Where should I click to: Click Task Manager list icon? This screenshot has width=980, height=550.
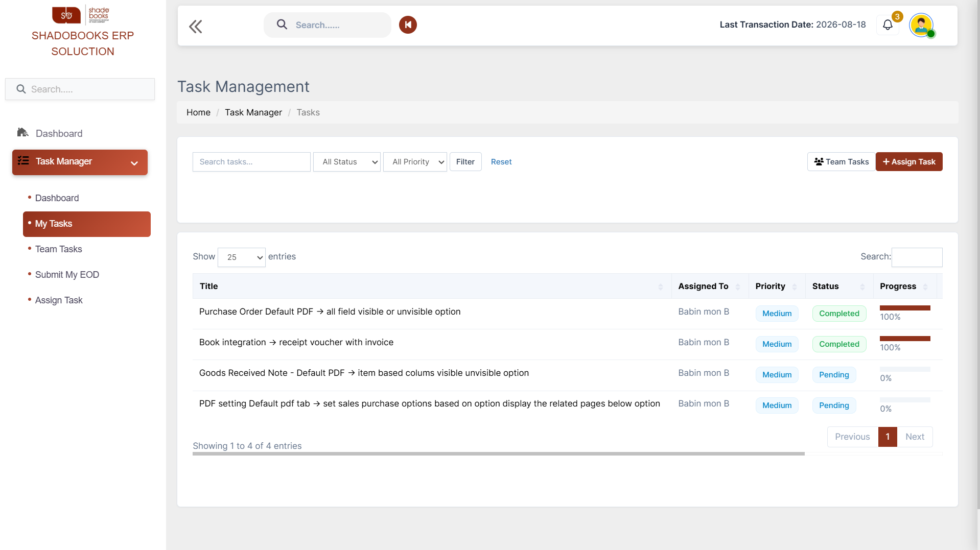click(x=24, y=161)
